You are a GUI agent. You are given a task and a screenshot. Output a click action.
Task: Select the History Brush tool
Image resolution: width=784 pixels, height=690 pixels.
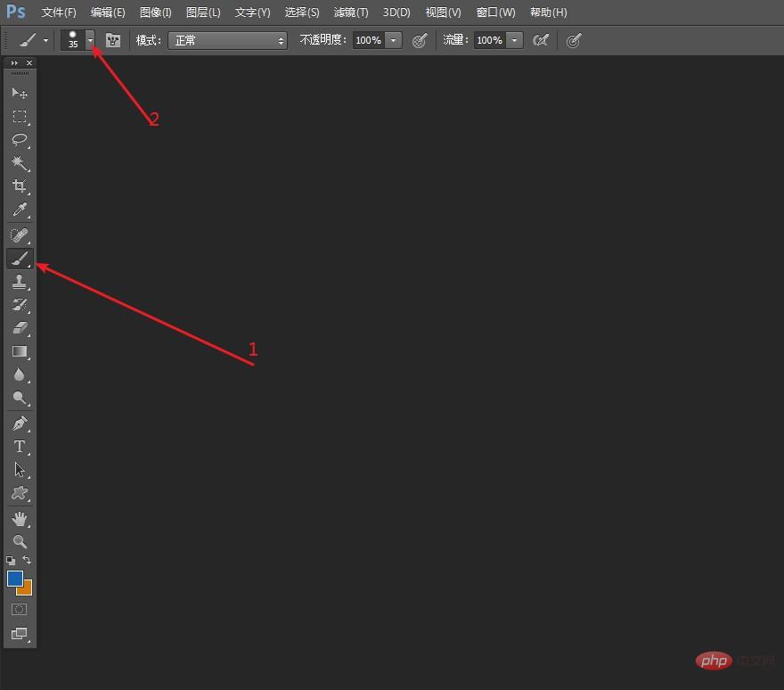point(20,305)
